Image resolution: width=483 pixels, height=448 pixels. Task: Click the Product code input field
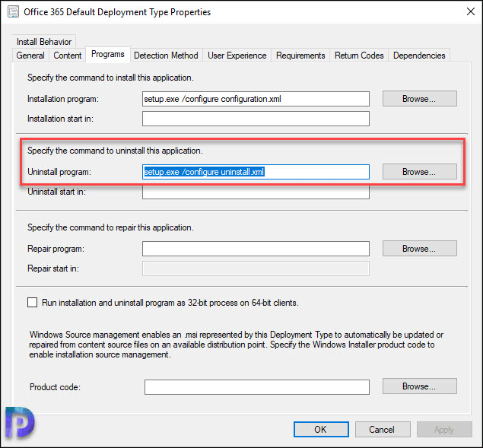(257, 387)
